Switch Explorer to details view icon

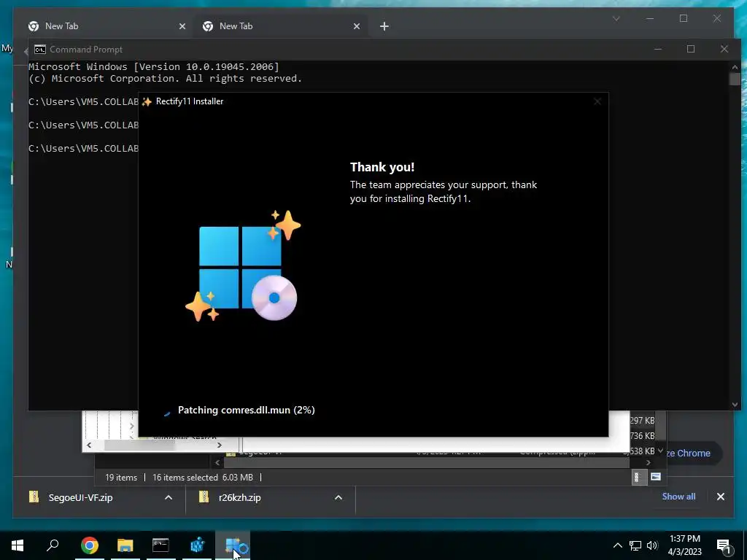(638, 477)
